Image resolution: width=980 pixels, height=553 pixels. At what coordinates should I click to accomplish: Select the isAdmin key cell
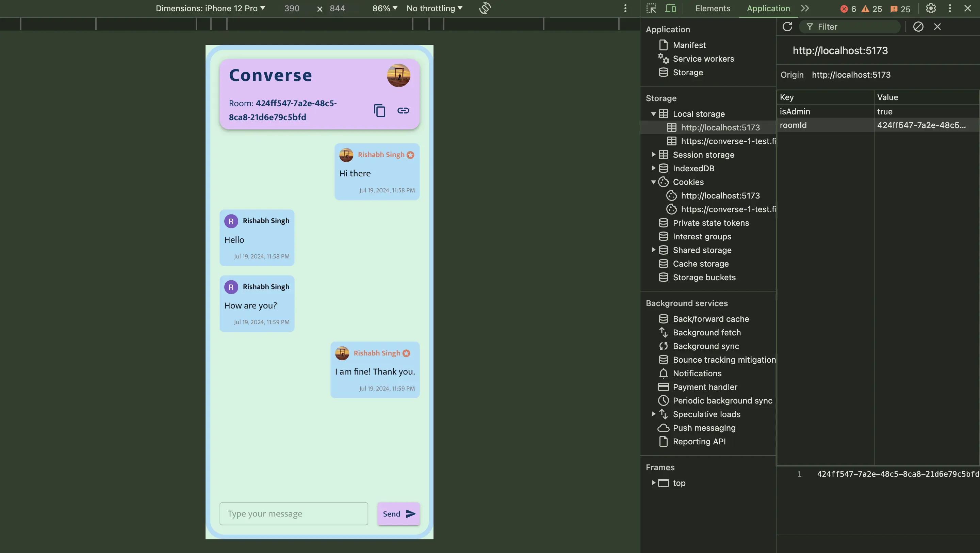point(825,111)
